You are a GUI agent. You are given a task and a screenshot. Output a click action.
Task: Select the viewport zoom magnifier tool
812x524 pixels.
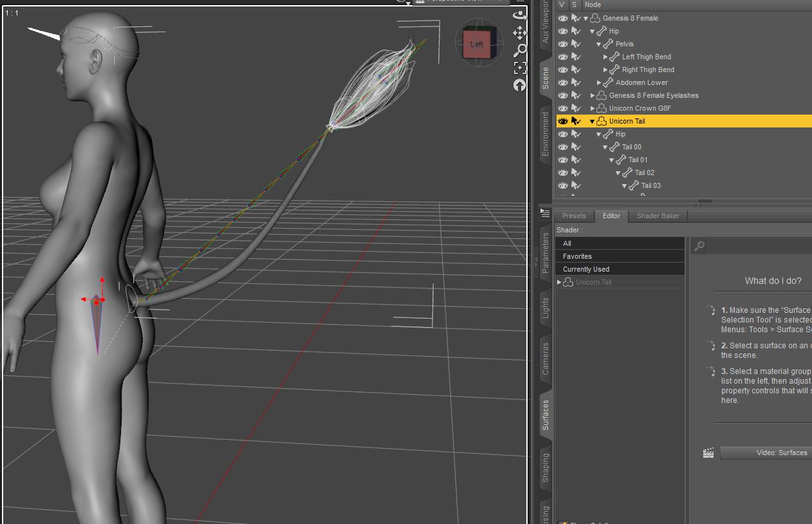click(x=519, y=50)
